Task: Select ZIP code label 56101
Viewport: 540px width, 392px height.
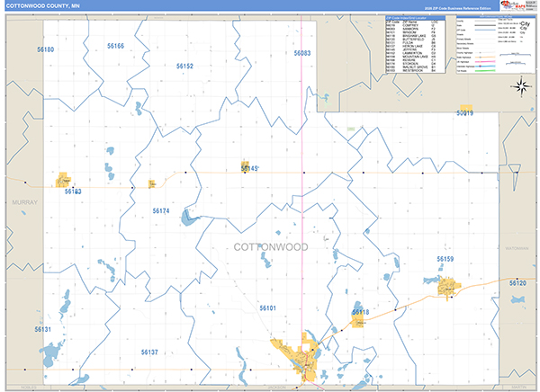Action: (268, 308)
